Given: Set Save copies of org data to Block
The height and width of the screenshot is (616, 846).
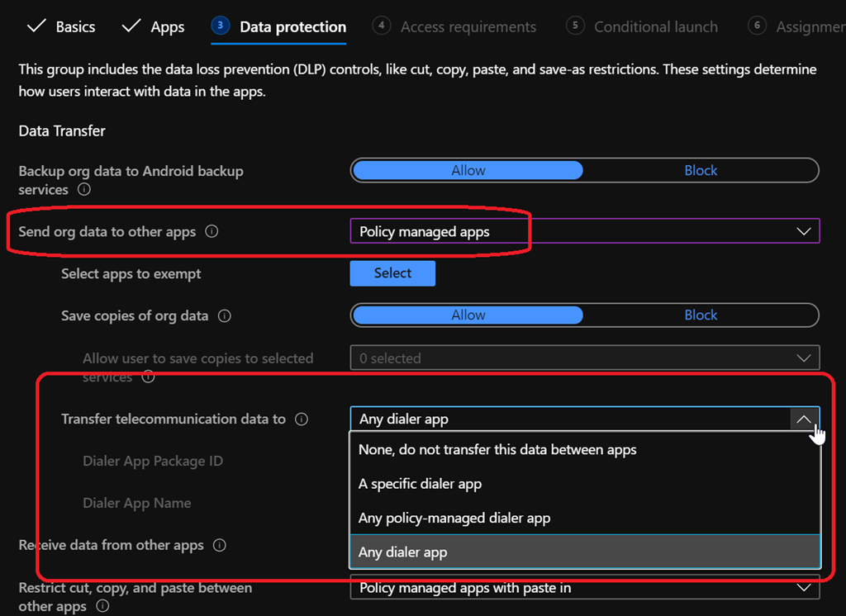Looking at the screenshot, I should (x=701, y=315).
